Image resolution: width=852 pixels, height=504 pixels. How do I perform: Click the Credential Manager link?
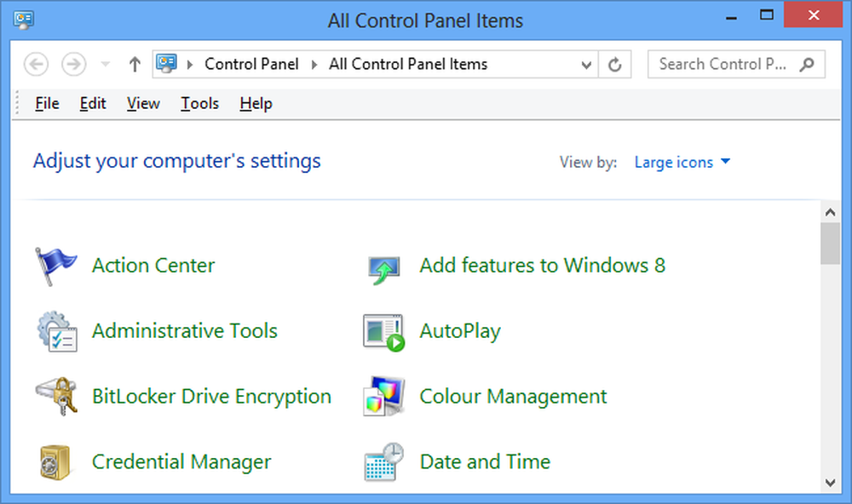pos(181,461)
